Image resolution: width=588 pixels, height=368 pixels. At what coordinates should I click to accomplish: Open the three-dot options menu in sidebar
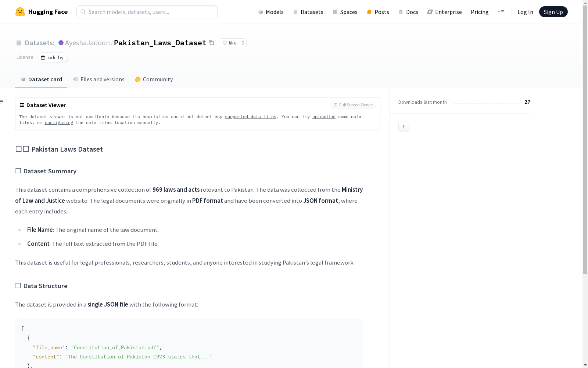404,127
